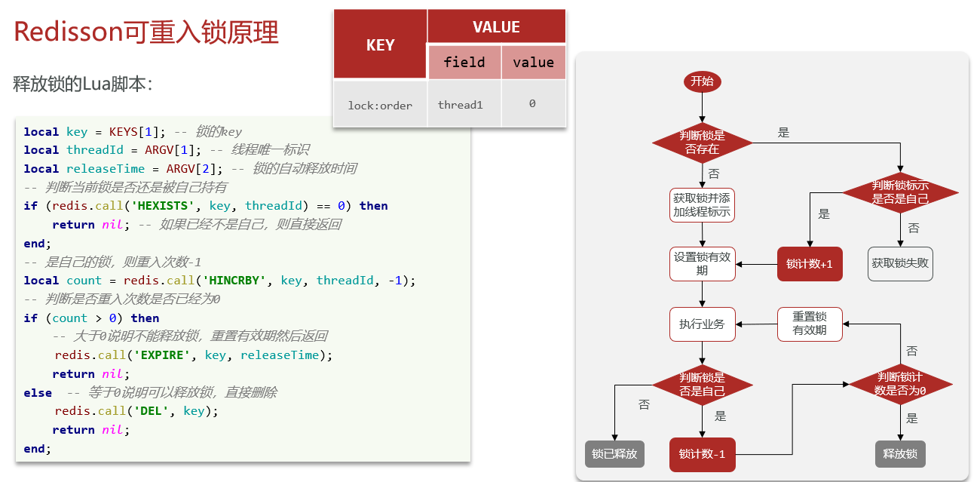The height and width of the screenshot is (482, 980).
Task: Click the 'field' sub-header cell
Action: (464, 63)
